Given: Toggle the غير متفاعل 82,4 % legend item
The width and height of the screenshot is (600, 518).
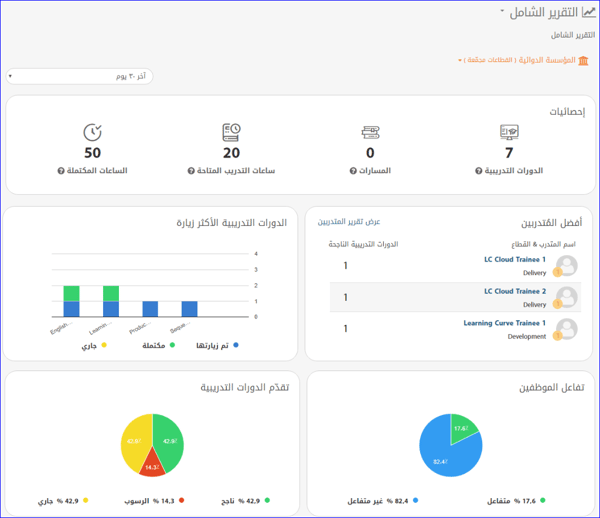Looking at the screenshot, I should click(x=383, y=501).
